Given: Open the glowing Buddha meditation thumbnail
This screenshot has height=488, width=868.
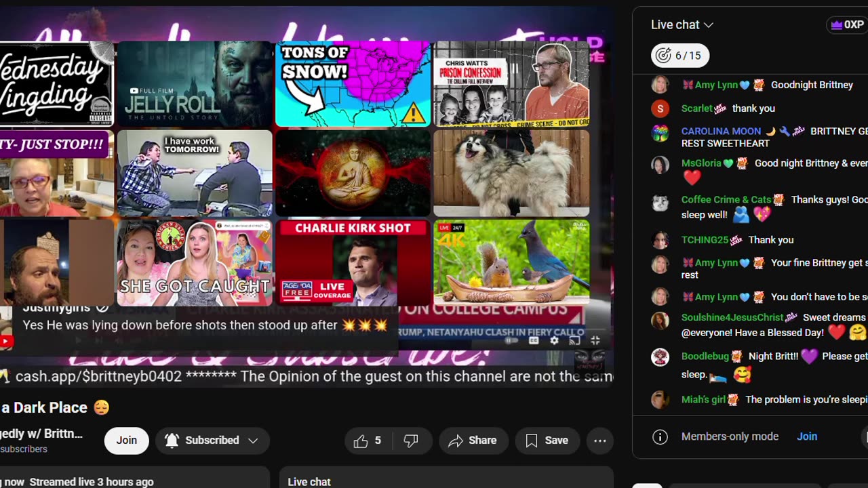Looking at the screenshot, I should pos(353,174).
